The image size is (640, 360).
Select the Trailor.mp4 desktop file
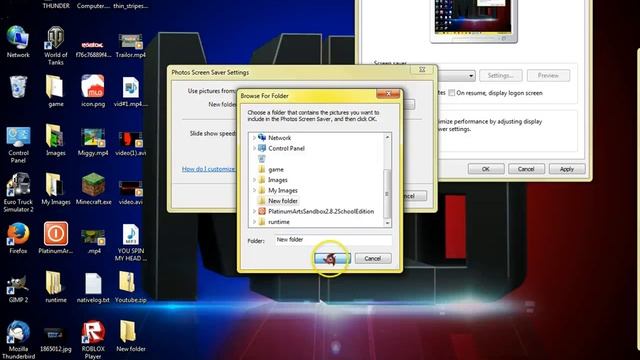[x=131, y=45]
